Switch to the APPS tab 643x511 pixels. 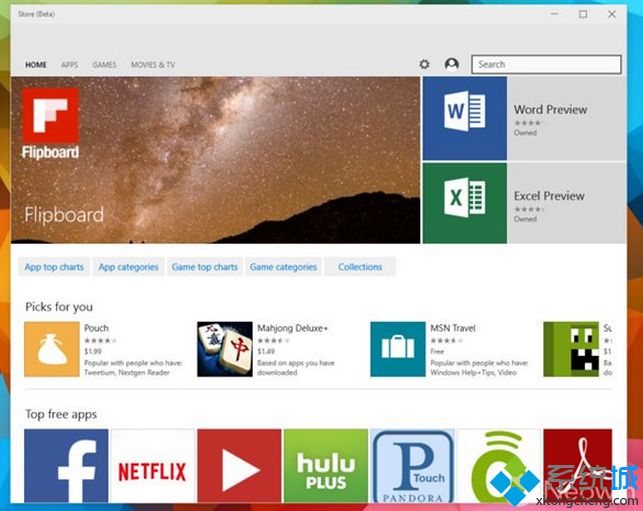coord(69,65)
